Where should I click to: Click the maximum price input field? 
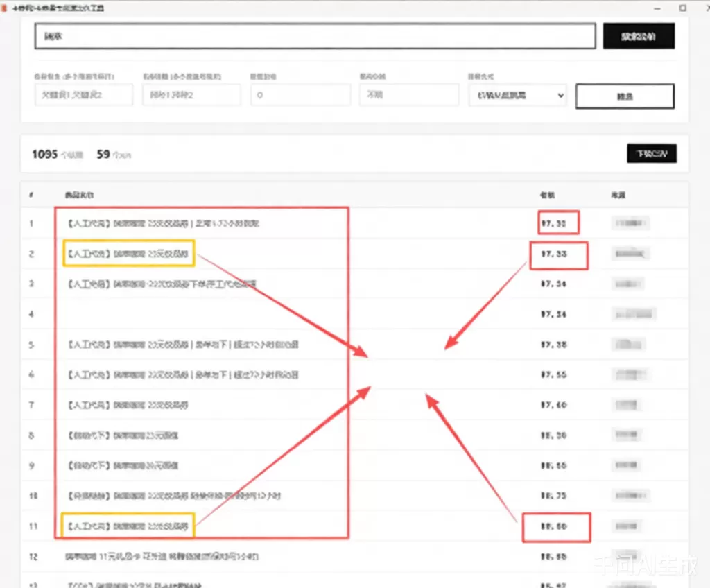pyautogui.click(x=408, y=95)
